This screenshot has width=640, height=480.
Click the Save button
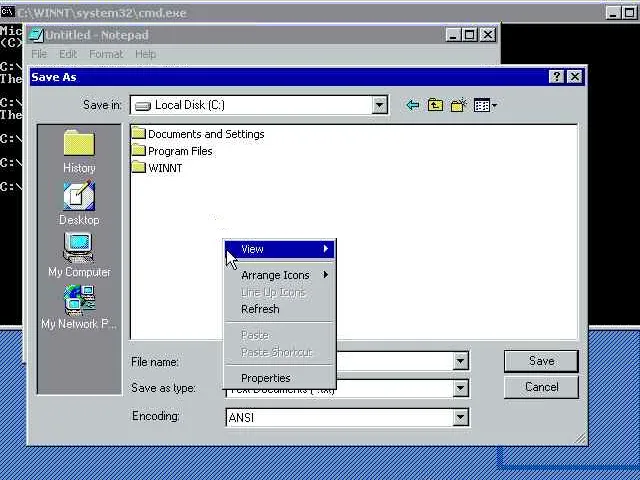point(541,361)
